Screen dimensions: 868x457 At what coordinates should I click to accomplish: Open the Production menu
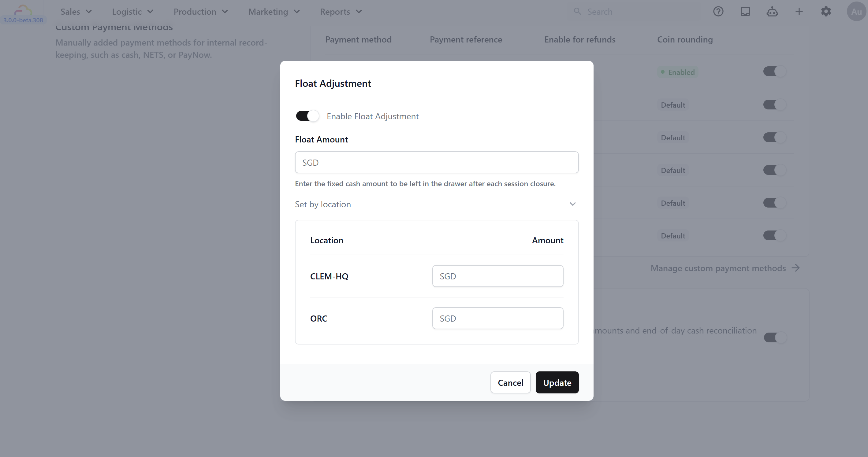pos(201,11)
